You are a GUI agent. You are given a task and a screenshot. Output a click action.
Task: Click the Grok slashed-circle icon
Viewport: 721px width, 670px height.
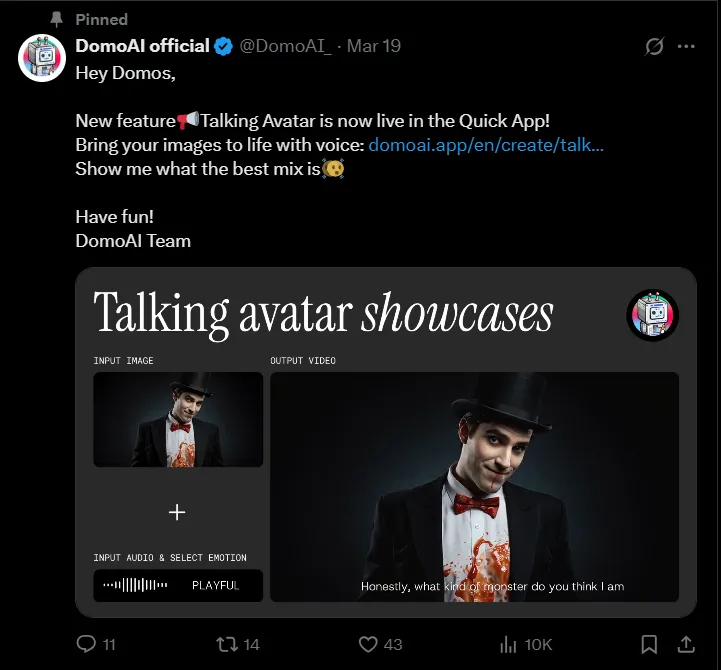click(654, 46)
